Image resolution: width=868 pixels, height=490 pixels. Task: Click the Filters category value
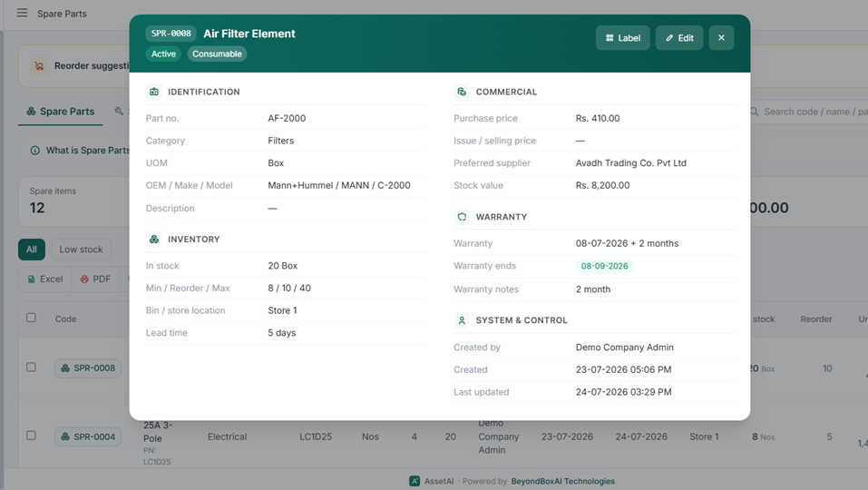click(x=280, y=141)
